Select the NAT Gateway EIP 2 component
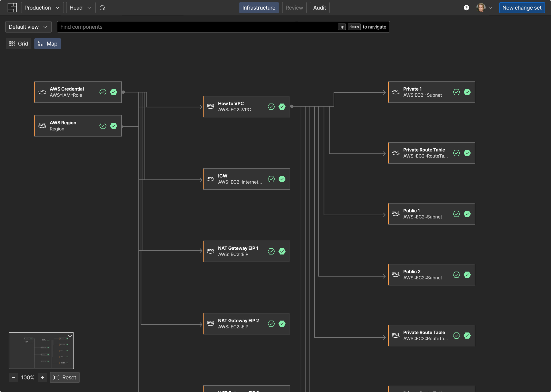The width and height of the screenshot is (551, 392). (246, 324)
